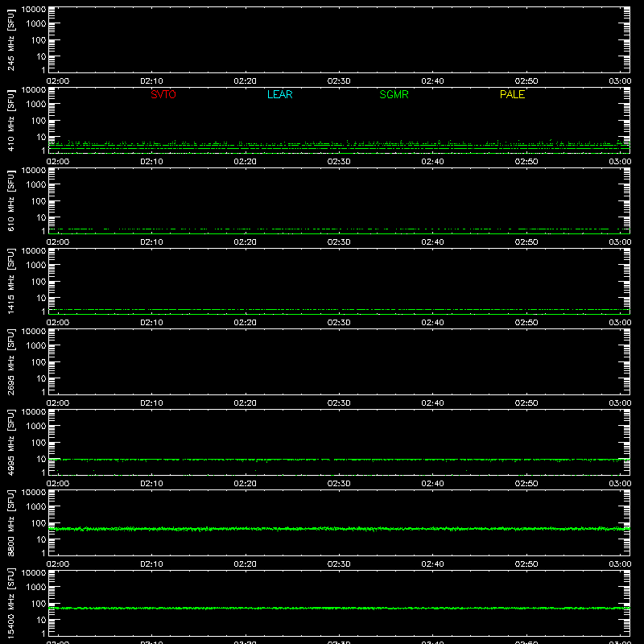Select the green SGMR station label

click(394, 94)
